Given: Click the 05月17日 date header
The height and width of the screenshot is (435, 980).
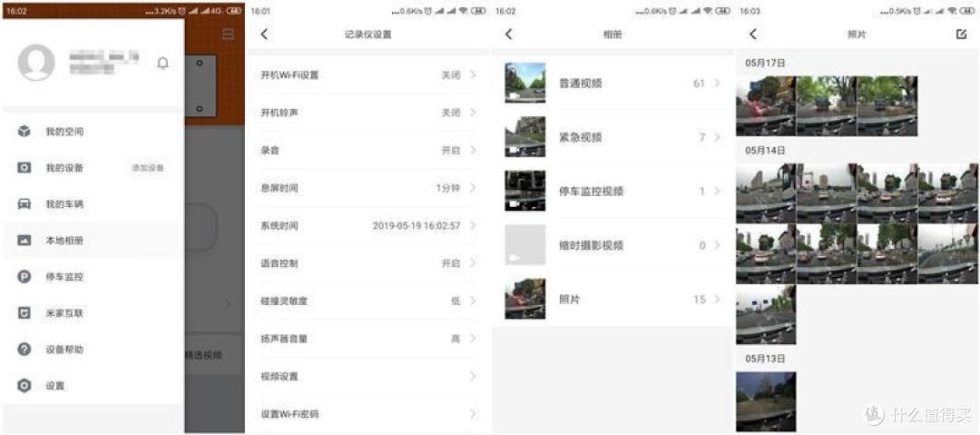Looking at the screenshot, I should click(x=766, y=64).
